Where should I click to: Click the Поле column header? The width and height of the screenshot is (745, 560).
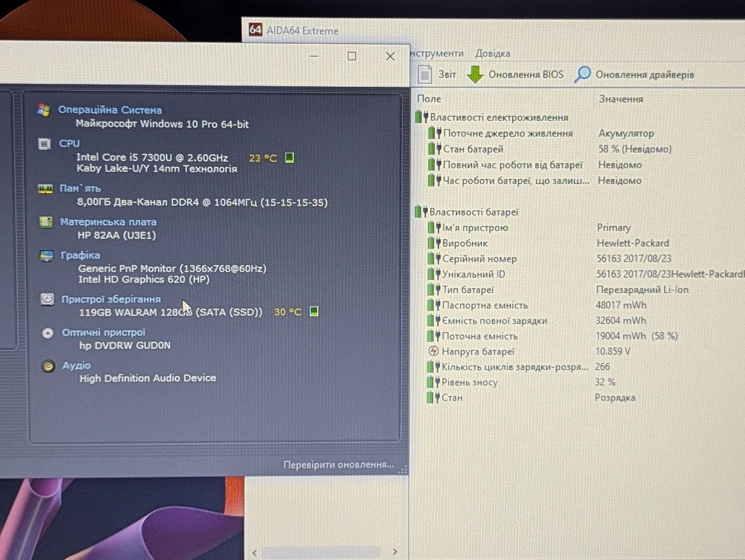pyautogui.click(x=429, y=99)
